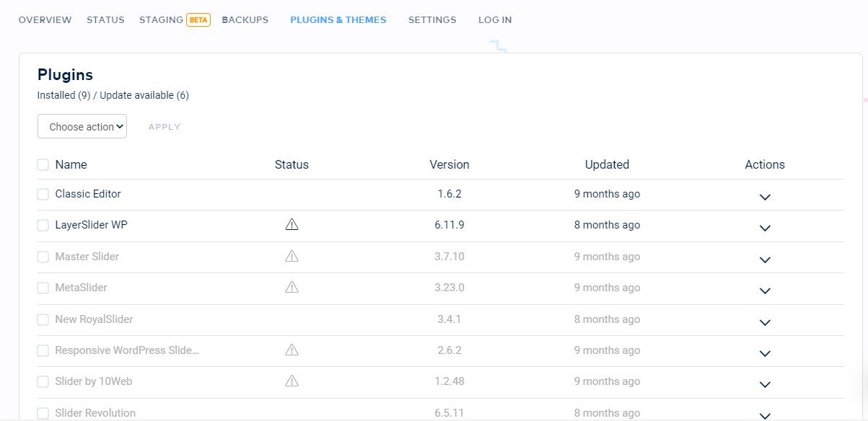Screen dimensions: 868x421
Task: Expand actions for Classic Editor
Action: coord(765,197)
